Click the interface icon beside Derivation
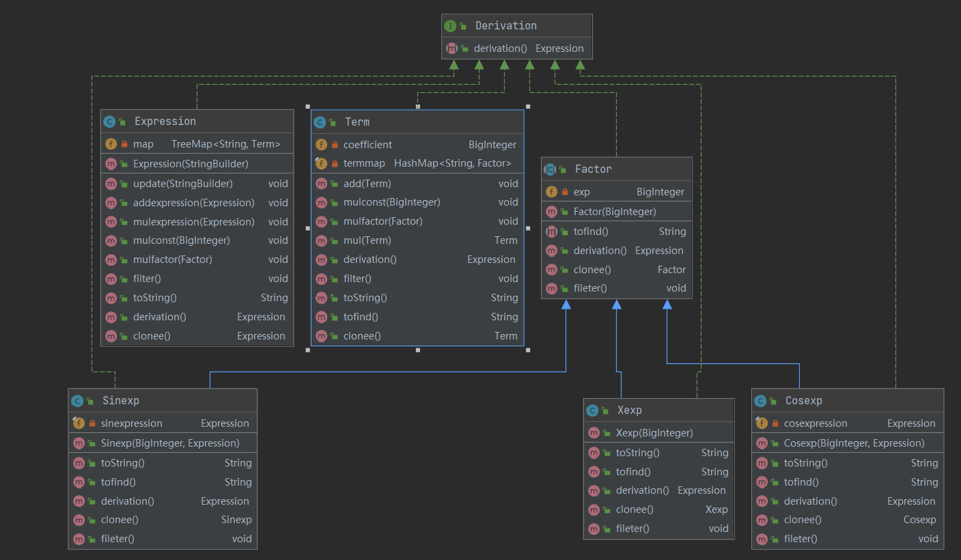The image size is (961, 560). click(x=450, y=26)
